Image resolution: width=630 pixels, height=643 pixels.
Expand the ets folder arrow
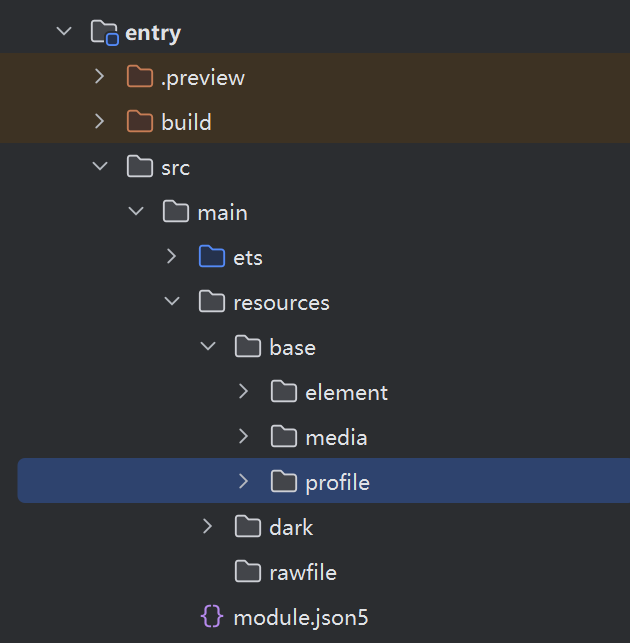(x=172, y=256)
